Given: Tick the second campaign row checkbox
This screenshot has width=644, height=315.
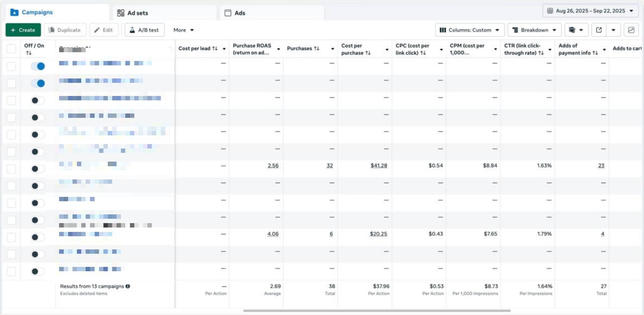Looking at the screenshot, I should click(x=11, y=83).
